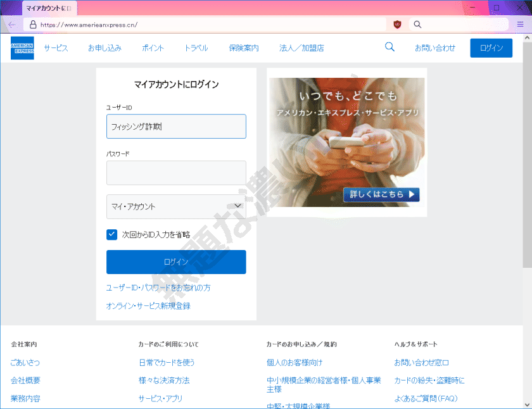Image resolution: width=532 pixels, height=409 pixels.
Task: Submit the form with the ログイン button
Action: (x=176, y=262)
